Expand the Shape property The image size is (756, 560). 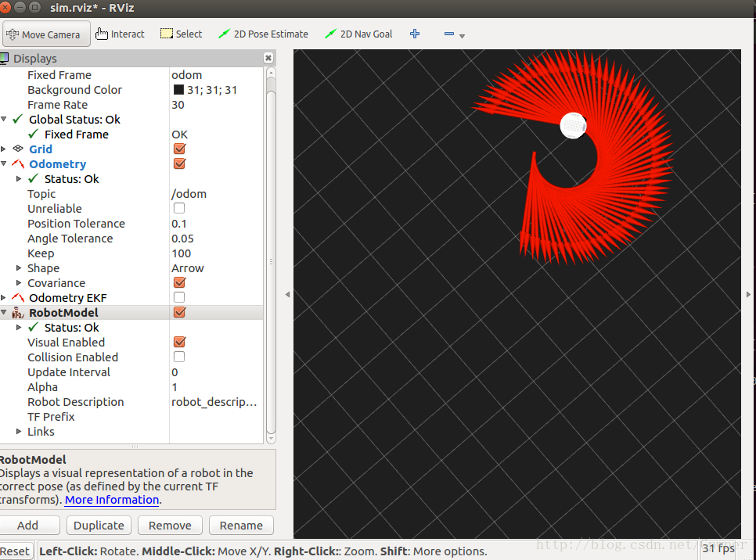[x=19, y=267]
